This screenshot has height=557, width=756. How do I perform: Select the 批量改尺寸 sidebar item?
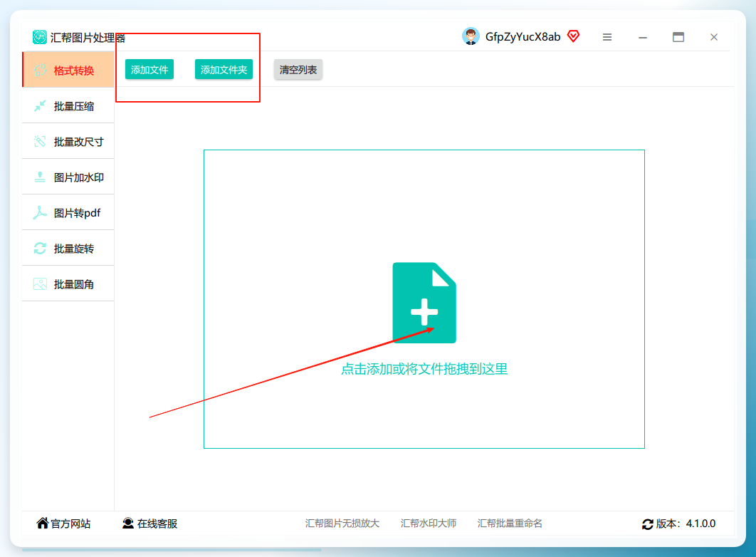coord(68,141)
